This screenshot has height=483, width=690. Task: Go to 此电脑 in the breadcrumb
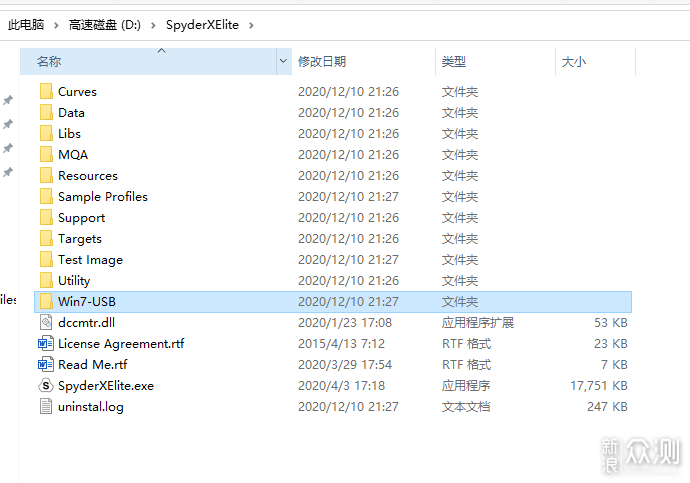click(x=26, y=25)
